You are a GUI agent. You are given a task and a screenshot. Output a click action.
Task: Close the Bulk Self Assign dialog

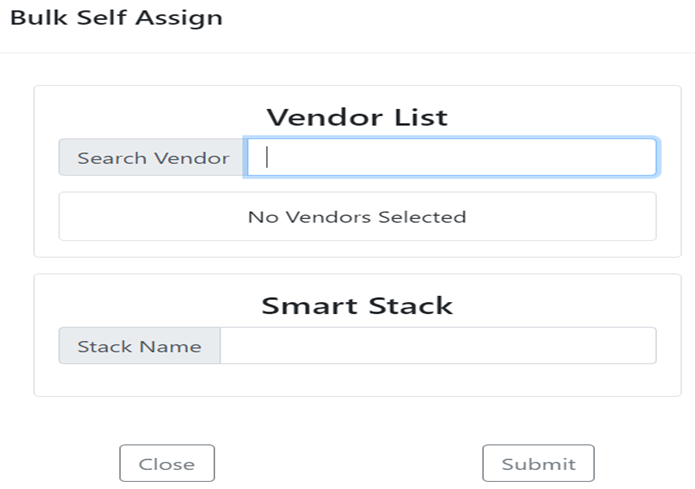[x=167, y=463]
